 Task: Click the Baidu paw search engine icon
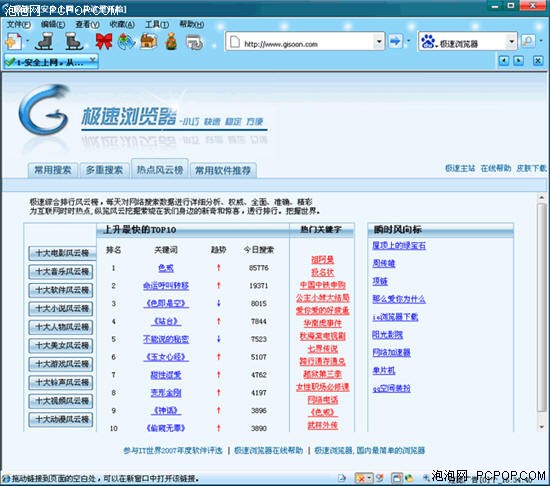[428, 42]
